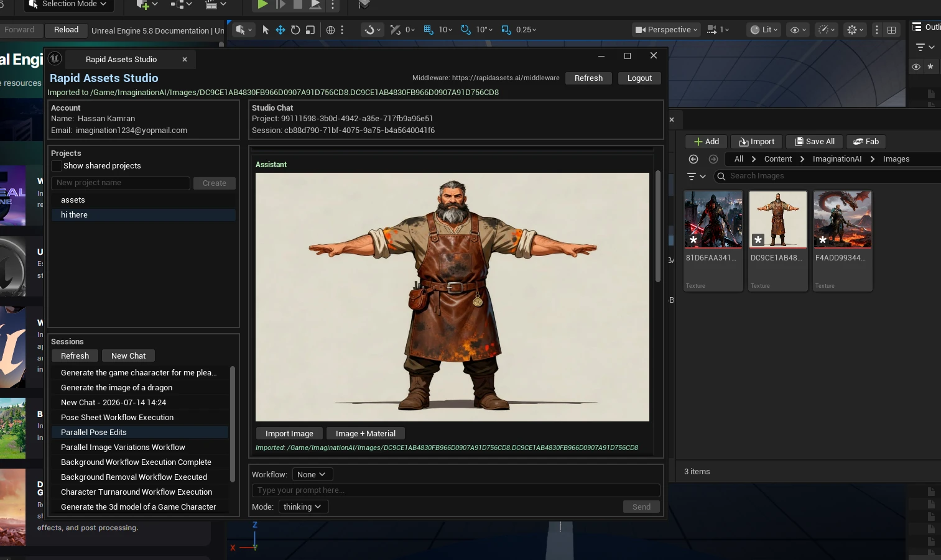
Task: Click the Sessions list scrollbar
Action: pyautogui.click(x=233, y=424)
